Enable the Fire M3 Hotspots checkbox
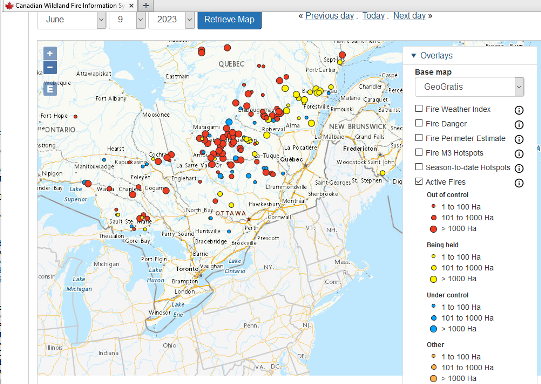Viewport: 541px width, 384px height. click(x=419, y=152)
